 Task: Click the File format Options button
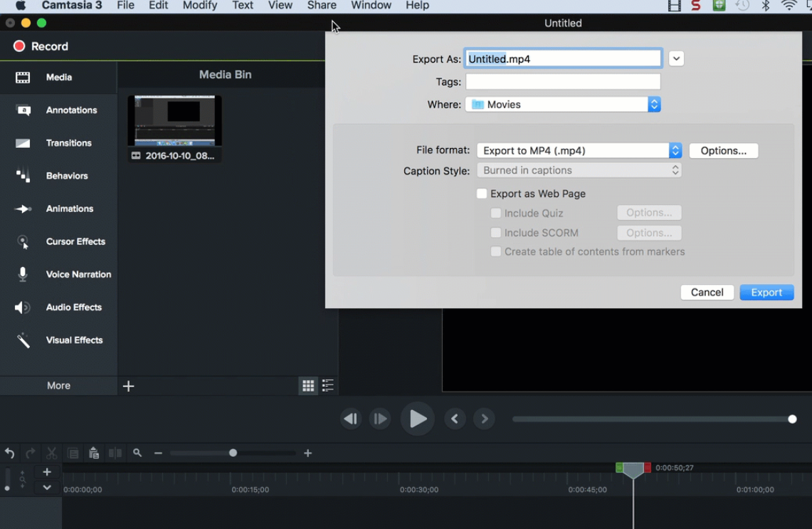[724, 150]
